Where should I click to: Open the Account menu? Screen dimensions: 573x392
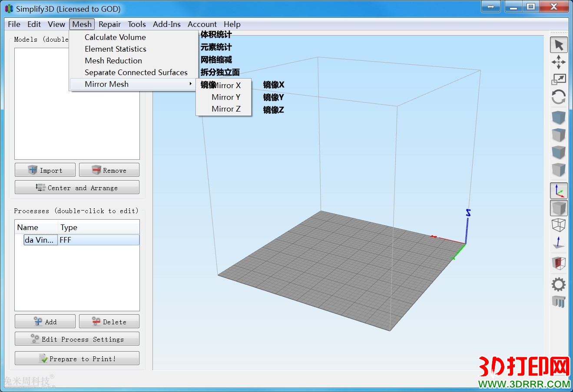[202, 24]
